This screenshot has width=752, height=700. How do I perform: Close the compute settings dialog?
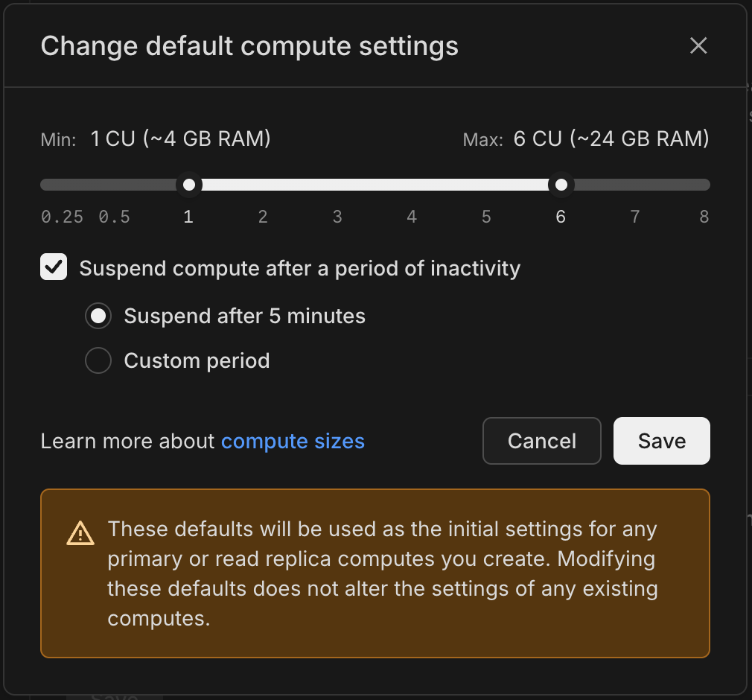point(698,45)
